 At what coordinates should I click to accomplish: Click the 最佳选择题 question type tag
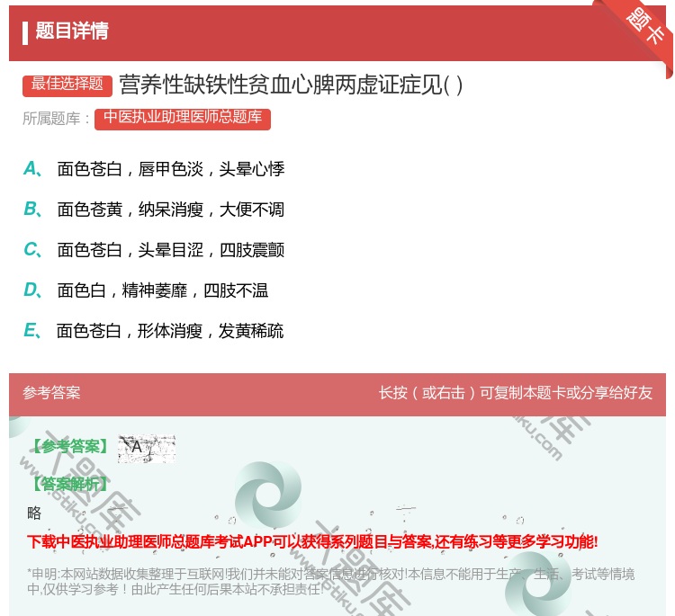pos(67,85)
